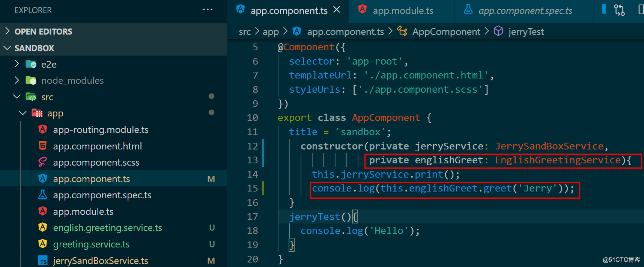Click the 'templateUrl' property in line 7
The width and height of the screenshot is (644, 267).
point(320,75)
